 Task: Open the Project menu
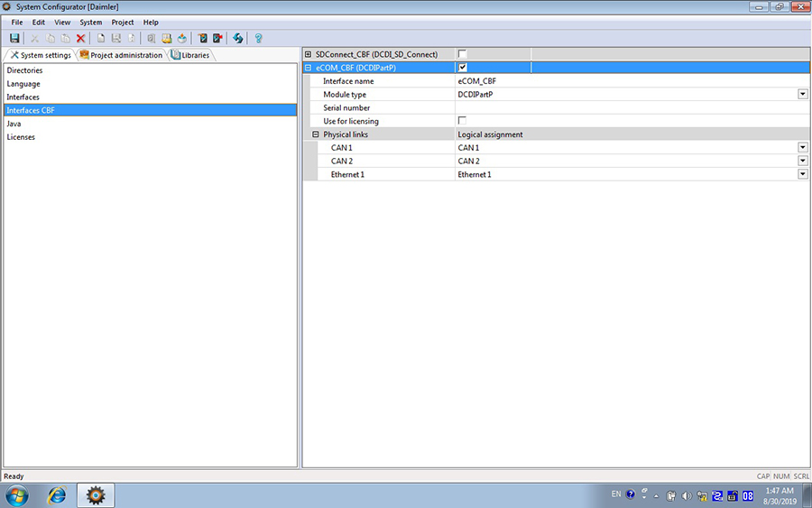123,22
